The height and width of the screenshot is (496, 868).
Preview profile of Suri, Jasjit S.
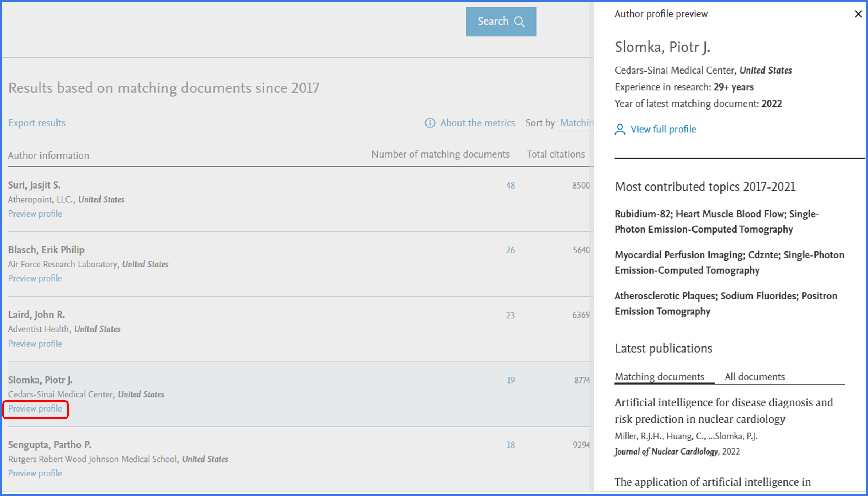[x=35, y=214]
